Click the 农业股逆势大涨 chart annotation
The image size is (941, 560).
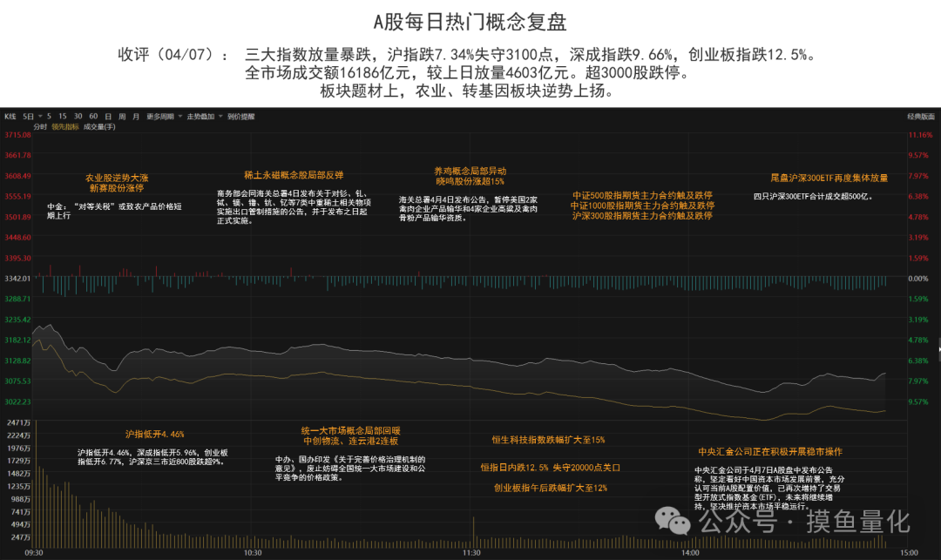116,177
